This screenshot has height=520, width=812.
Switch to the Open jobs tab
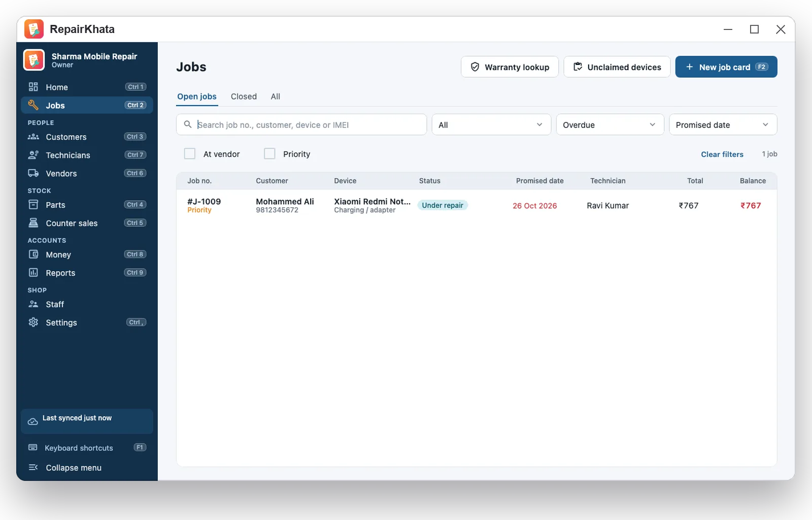[197, 96]
